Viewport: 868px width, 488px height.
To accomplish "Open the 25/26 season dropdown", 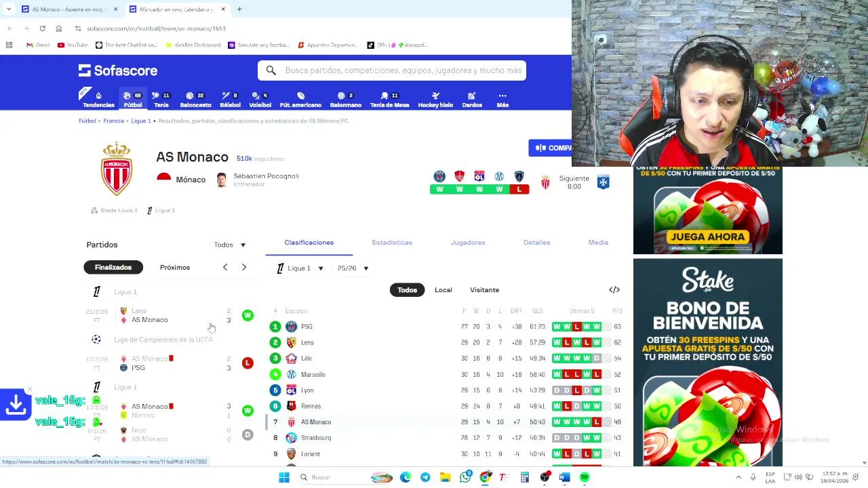I will pyautogui.click(x=353, y=268).
